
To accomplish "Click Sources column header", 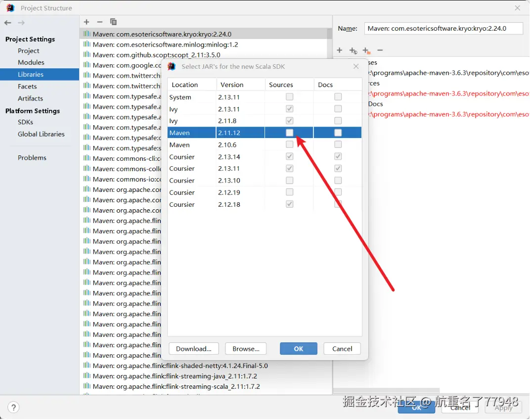I will point(289,85).
